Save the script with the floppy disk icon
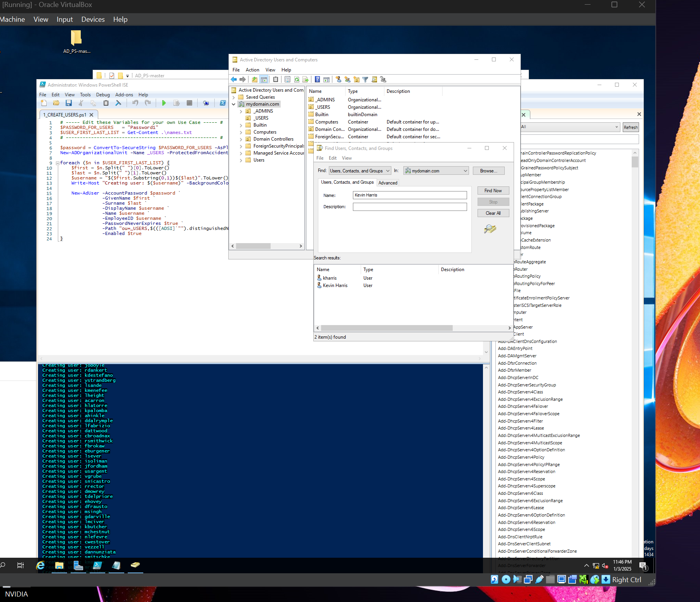Image resolution: width=700 pixels, height=602 pixels. 69,103
